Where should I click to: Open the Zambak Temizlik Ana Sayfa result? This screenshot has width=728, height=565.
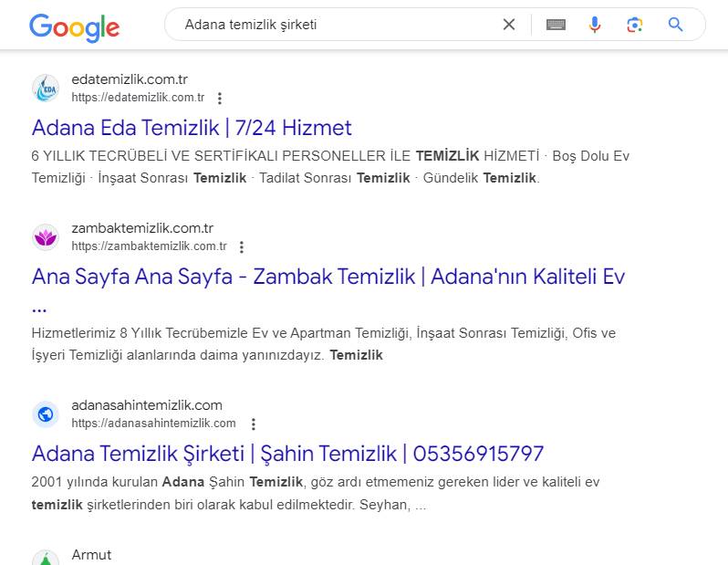[x=328, y=277]
